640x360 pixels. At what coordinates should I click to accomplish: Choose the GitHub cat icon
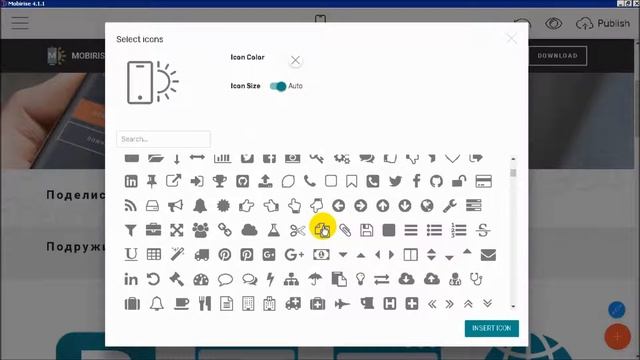[x=436, y=181]
